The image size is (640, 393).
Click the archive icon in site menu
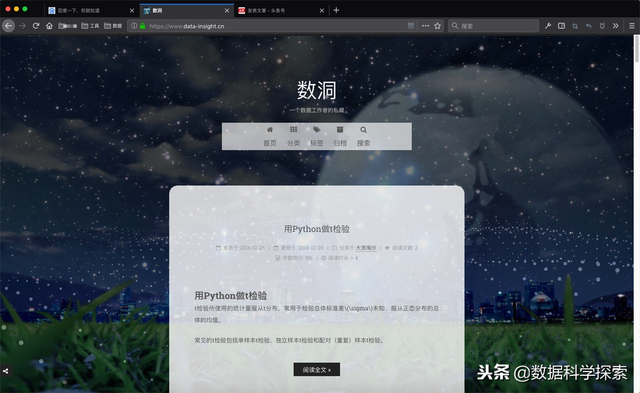[340, 129]
